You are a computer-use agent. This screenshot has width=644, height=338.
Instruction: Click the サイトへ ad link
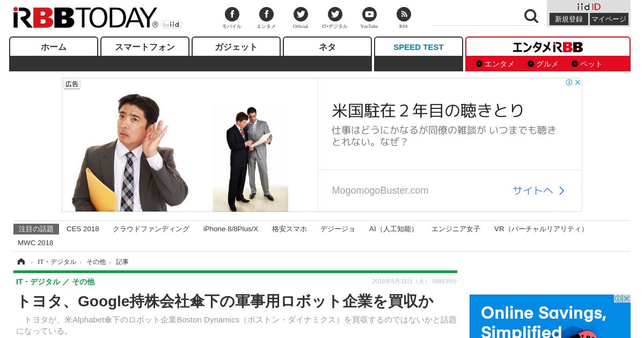tap(539, 190)
